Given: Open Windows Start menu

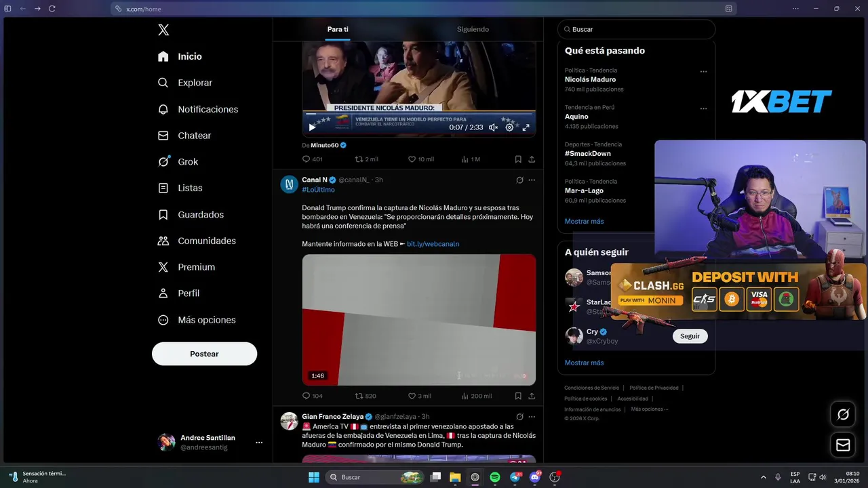Looking at the screenshot, I should (x=314, y=477).
